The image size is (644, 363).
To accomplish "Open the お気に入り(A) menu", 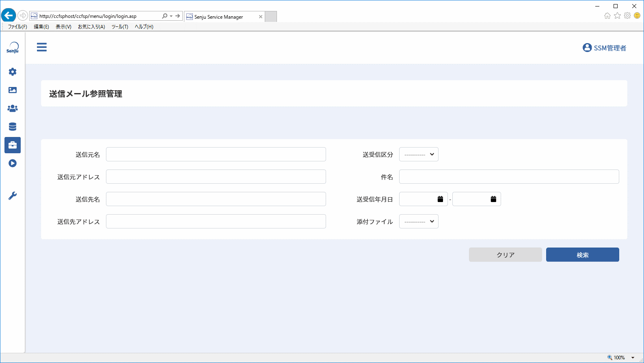I will pos(91,27).
